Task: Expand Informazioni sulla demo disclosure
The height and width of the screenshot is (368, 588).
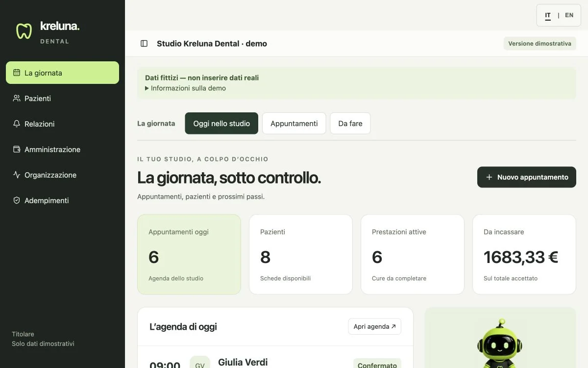Action: click(x=186, y=88)
